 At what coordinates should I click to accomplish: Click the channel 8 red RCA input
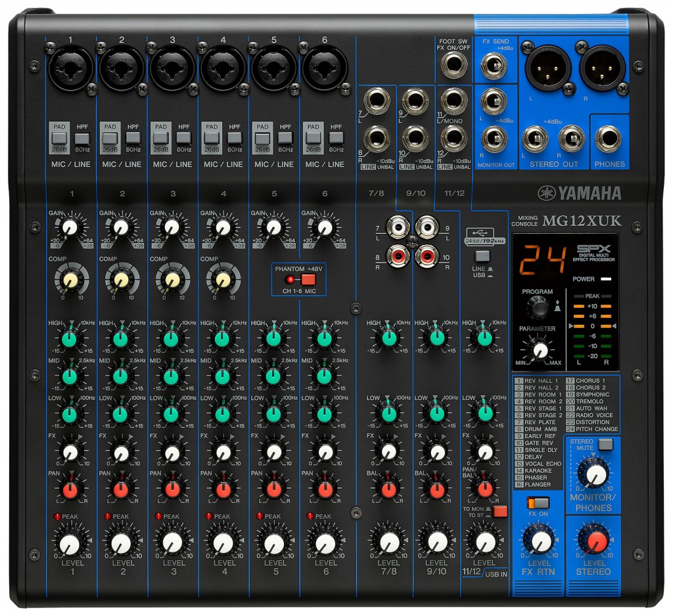point(398,256)
